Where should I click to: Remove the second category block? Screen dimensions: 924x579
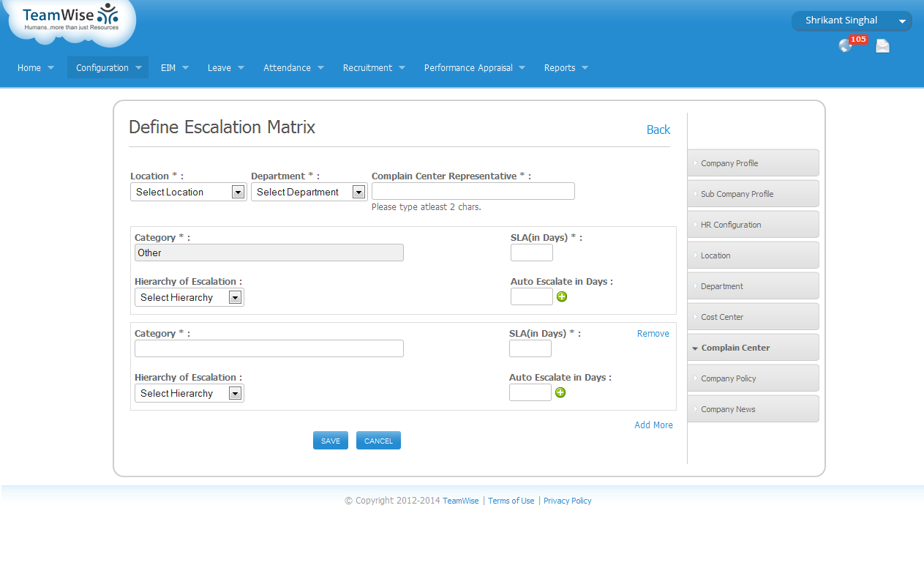pyautogui.click(x=653, y=334)
